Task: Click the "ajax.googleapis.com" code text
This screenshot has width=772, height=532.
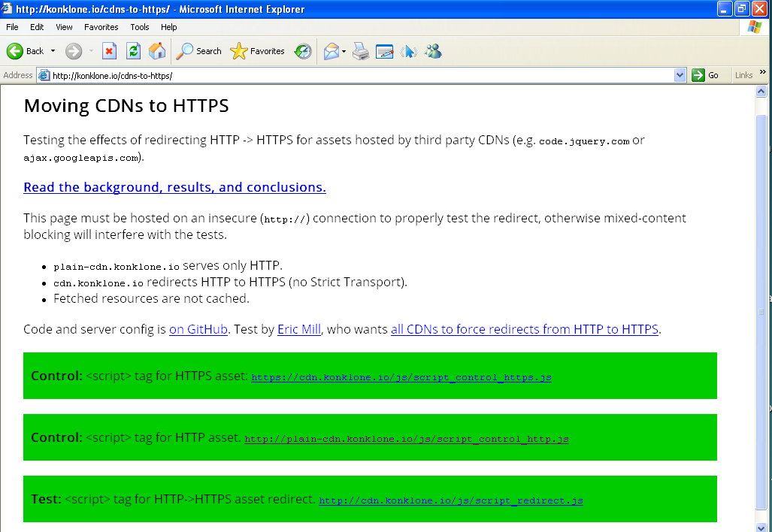Action: tap(81, 158)
